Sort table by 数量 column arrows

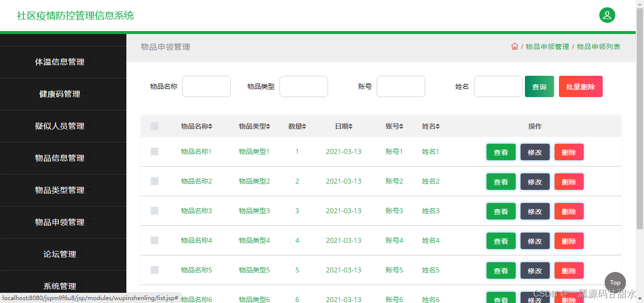click(x=304, y=126)
